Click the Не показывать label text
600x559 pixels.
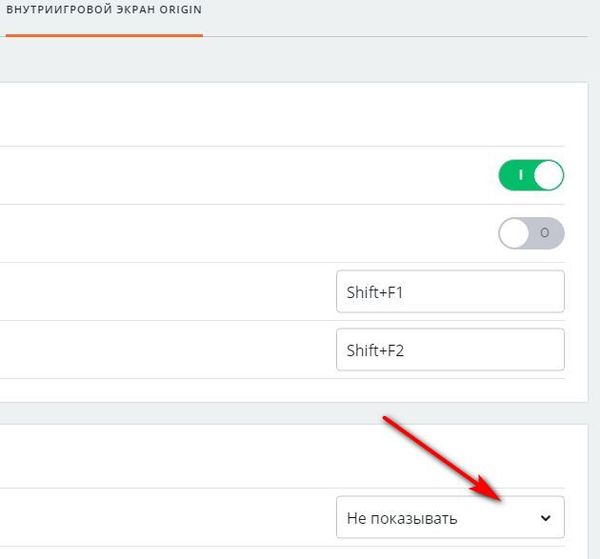(x=402, y=518)
